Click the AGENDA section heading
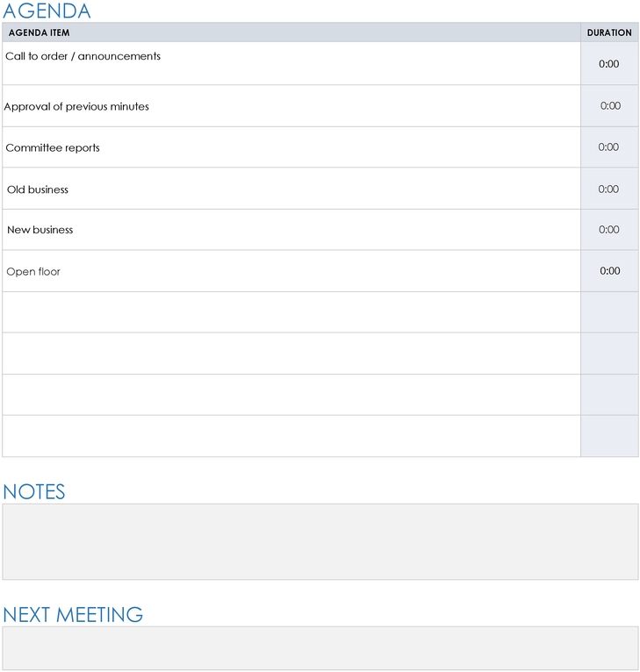The width and height of the screenshot is (640, 672). point(47,11)
